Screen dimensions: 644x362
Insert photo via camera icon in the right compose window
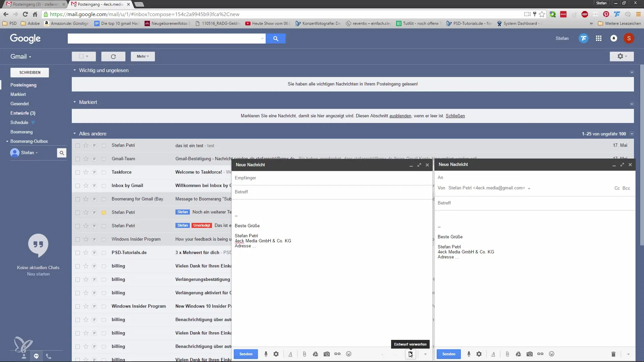pyautogui.click(x=529, y=354)
